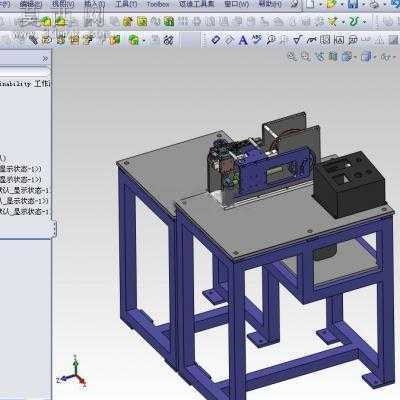Open the Toolbox menu
The height and width of the screenshot is (400, 400).
158,4
